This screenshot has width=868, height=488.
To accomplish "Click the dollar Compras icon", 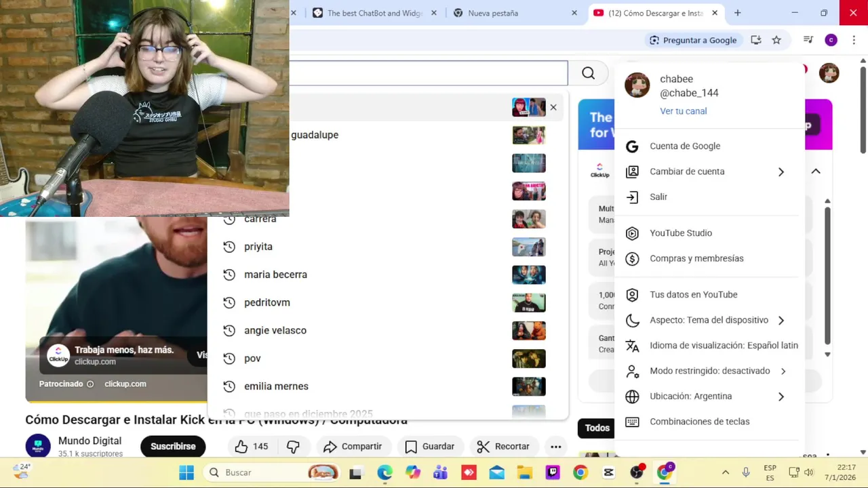I will (632, 259).
